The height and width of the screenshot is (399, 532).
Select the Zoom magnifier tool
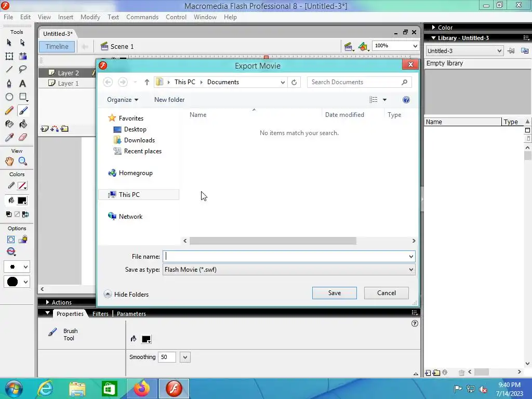pos(23,161)
